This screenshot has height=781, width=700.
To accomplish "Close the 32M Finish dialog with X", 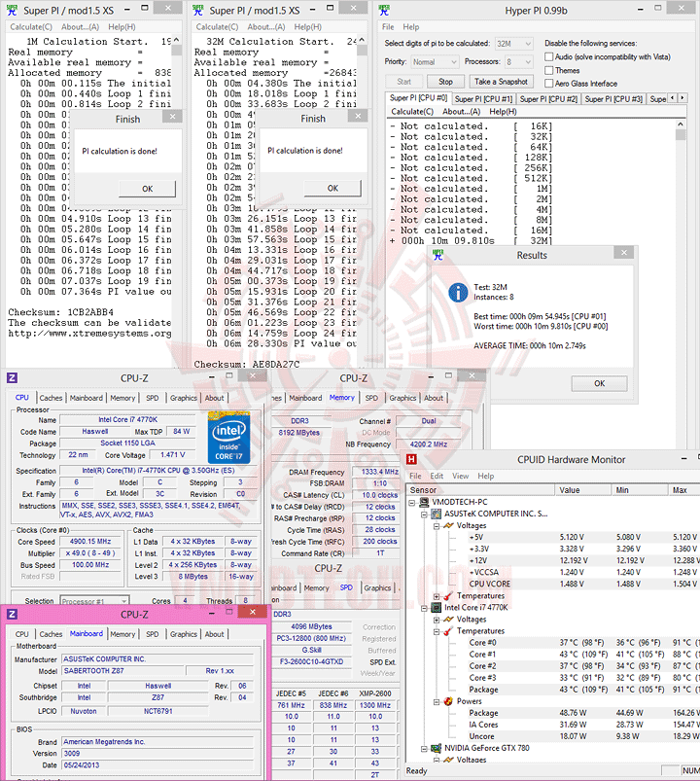I will (x=358, y=116).
